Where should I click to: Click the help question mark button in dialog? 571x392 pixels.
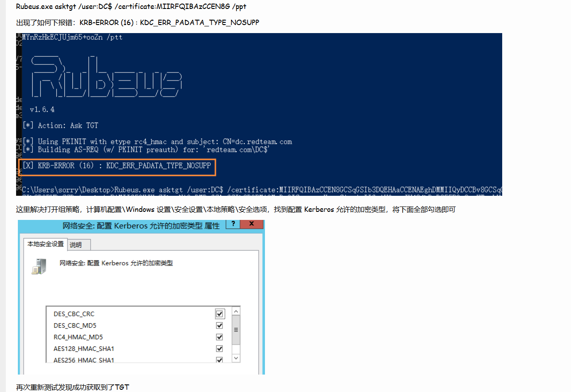233,224
